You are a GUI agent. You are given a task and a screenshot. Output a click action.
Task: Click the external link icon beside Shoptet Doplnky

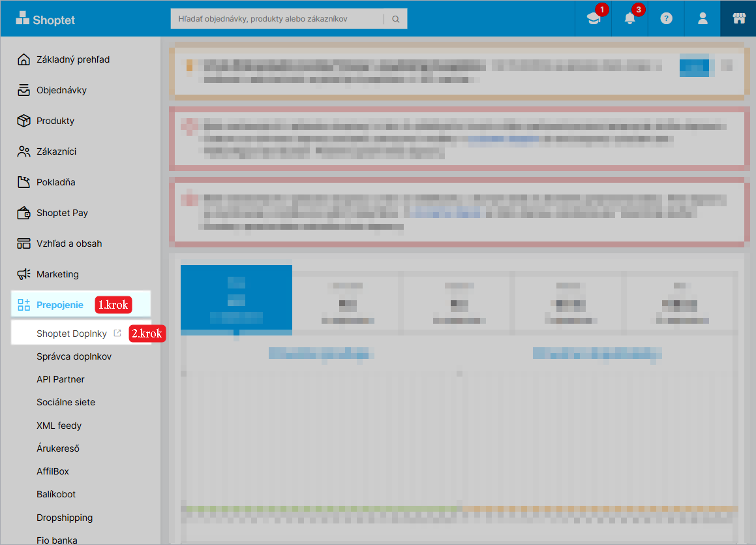click(117, 333)
